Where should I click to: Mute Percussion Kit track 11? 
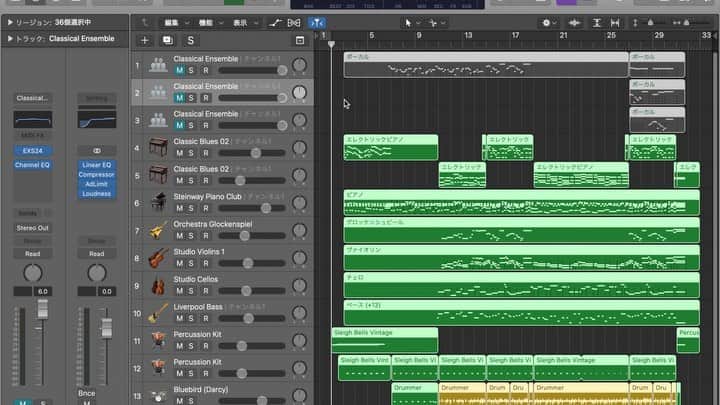pyautogui.click(x=180, y=346)
